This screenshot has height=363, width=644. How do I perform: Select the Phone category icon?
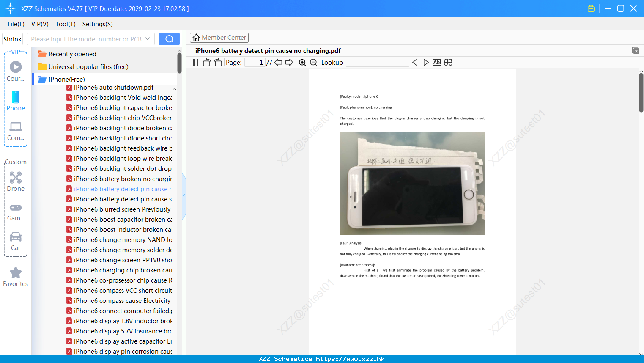16,101
